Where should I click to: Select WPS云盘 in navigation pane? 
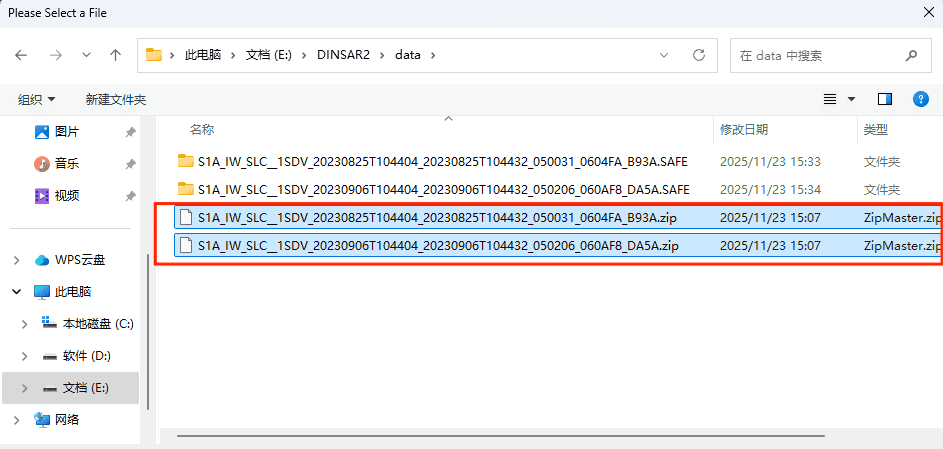(x=80, y=260)
